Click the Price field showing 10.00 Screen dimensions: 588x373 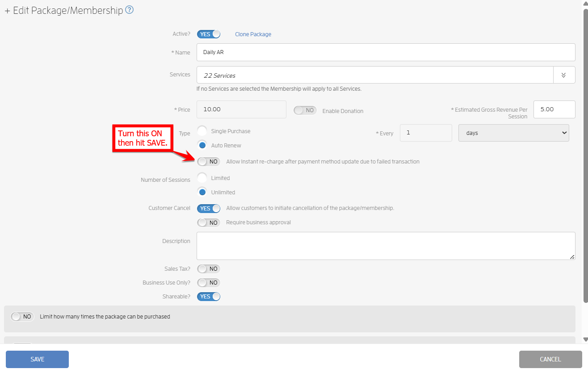241,109
